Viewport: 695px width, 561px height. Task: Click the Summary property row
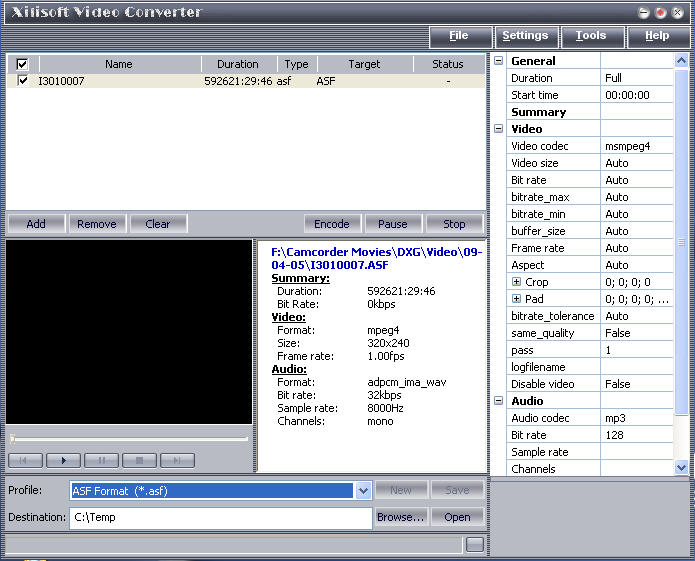point(590,112)
